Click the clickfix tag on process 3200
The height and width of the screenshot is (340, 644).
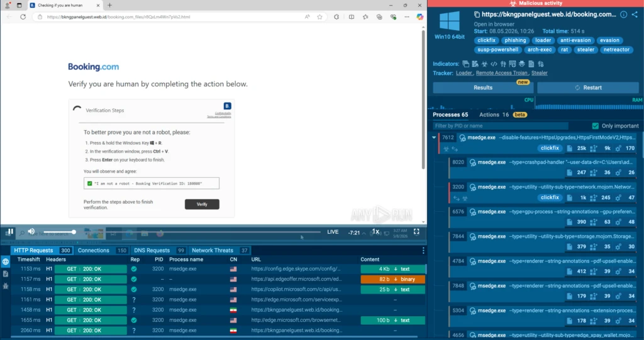[x=550, y=197]
